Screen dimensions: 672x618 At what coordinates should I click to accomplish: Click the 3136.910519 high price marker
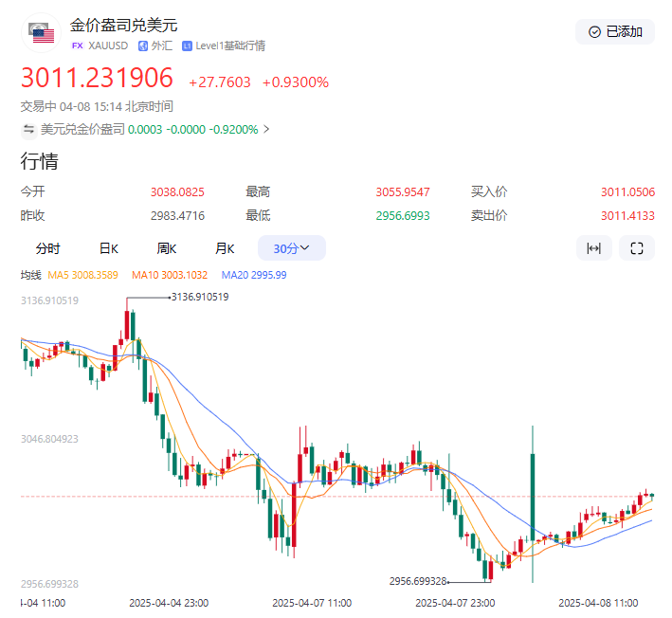[x=200, y=297]
